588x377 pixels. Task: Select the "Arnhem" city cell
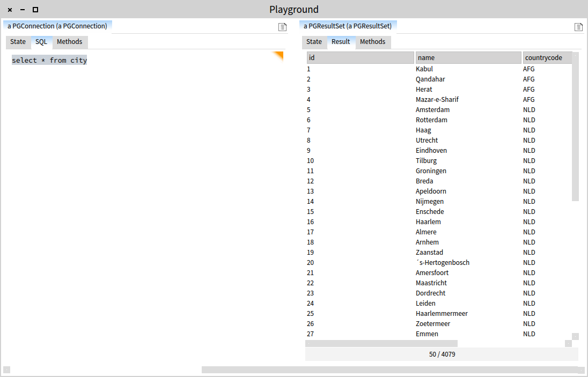pyautogui.click(x=427, y=242)
